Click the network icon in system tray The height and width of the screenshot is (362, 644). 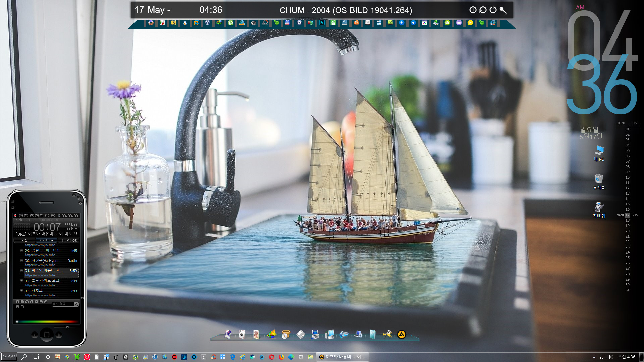coord(602,357)
